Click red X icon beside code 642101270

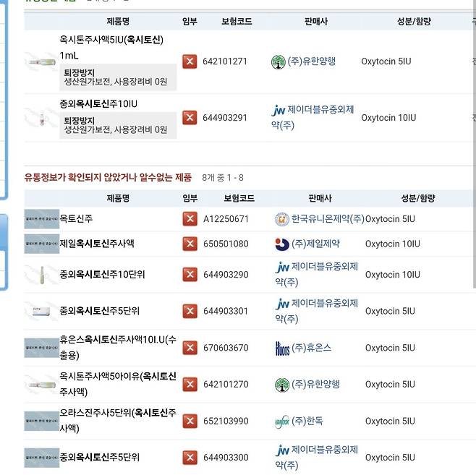pyautogui.click(x=190, y=385)
